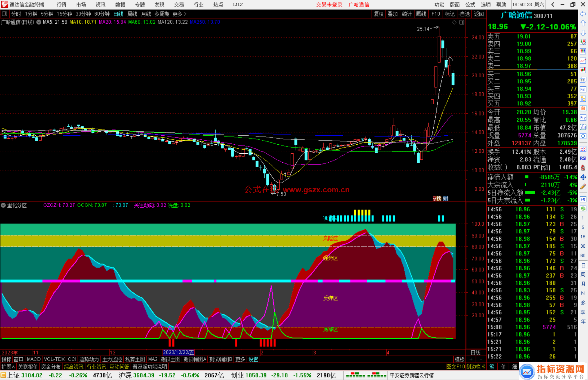Switch to 1-minute period in right sidebar
The height and width of the screenshot is (380, 588).
point(583,218)
